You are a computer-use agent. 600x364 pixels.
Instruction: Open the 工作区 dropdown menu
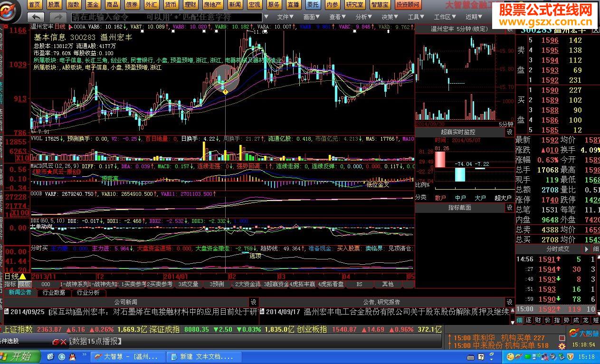445,17
